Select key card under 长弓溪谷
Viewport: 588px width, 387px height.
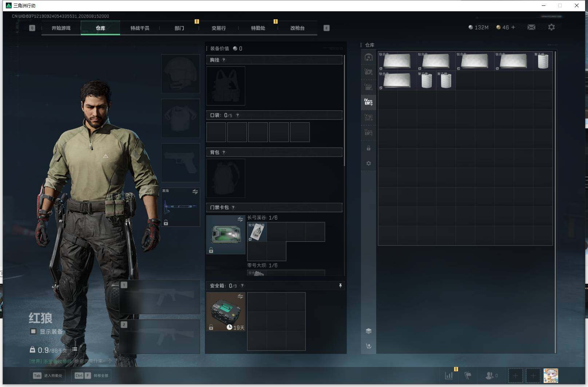coord(257,232)
